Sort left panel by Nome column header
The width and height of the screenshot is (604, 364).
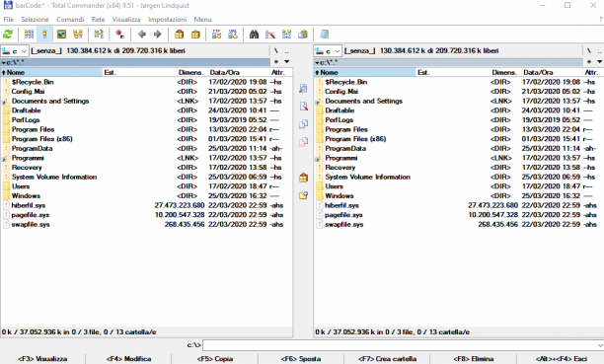(x=51, y=72)
